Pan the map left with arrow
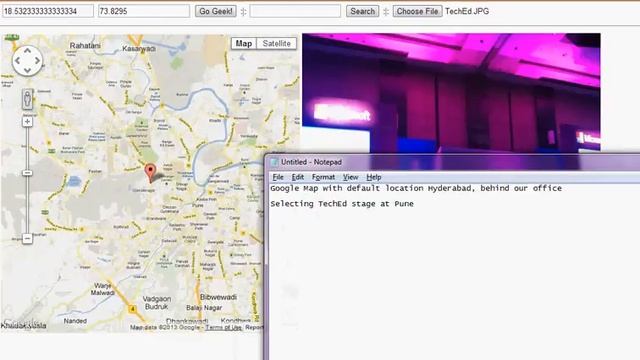Viewport: 640px width, 360px height. [18, 61]
